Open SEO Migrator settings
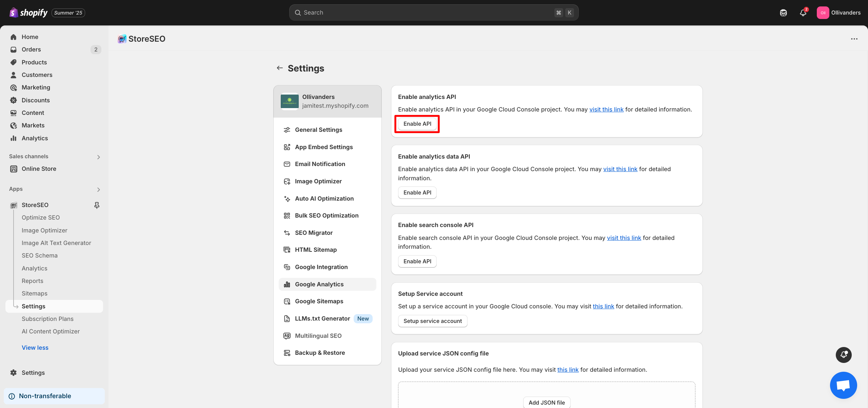This screenshot has width=868, height=408. pos(328,233)
